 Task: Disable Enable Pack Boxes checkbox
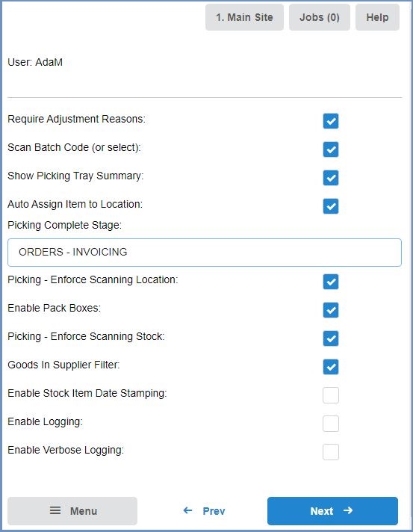point(331,310)
